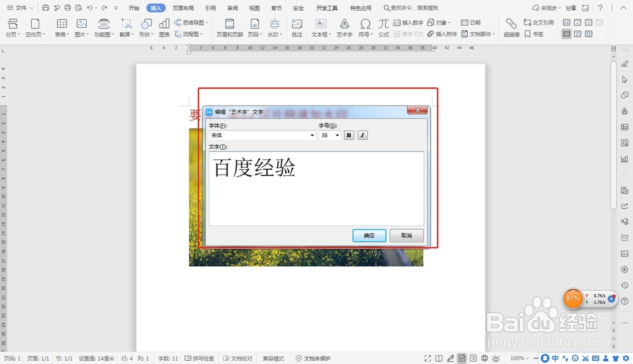Save the document with the toolbar save icon
Image resolution: width=633 pixels, height=364 pixels.
(x=46, y=8)
